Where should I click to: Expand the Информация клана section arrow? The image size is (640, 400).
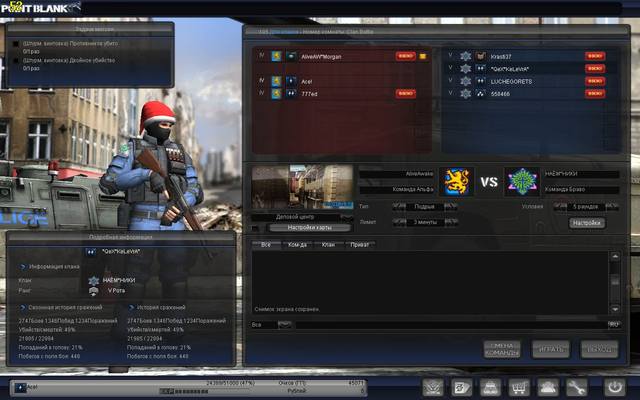tap(22, 267)
